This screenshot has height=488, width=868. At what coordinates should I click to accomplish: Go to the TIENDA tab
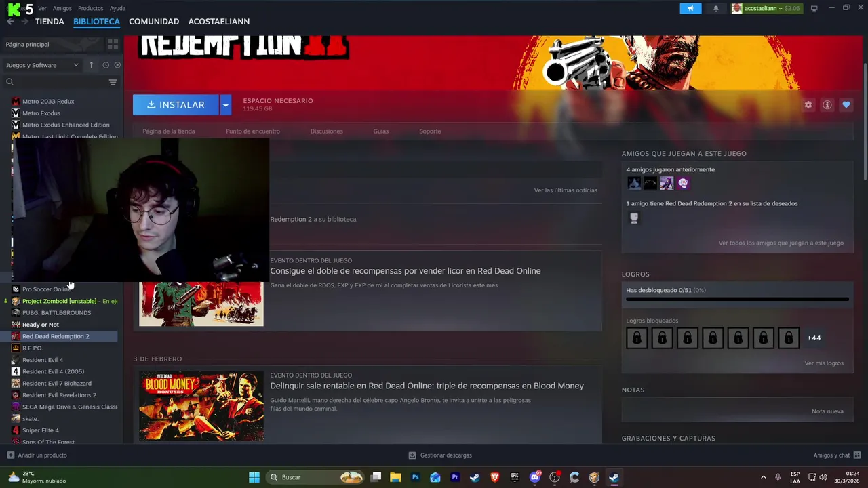pos(50,22)
